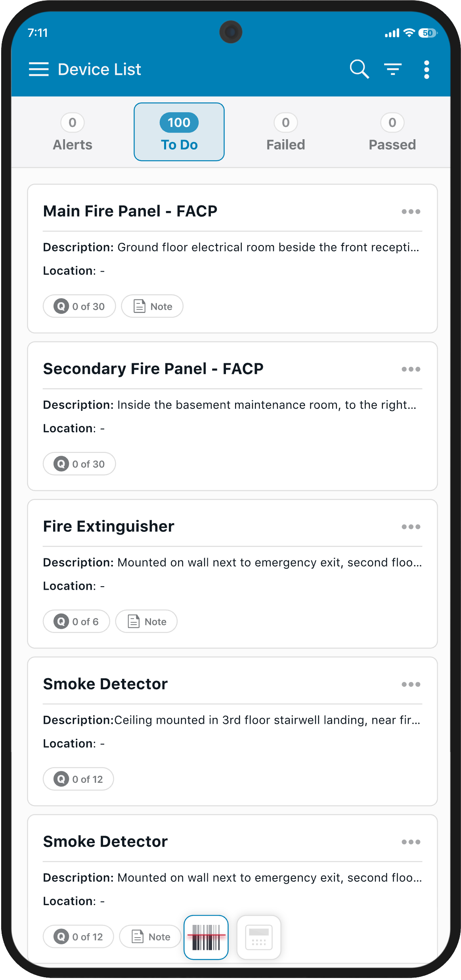Open the filter icon in header

[393, 69]
